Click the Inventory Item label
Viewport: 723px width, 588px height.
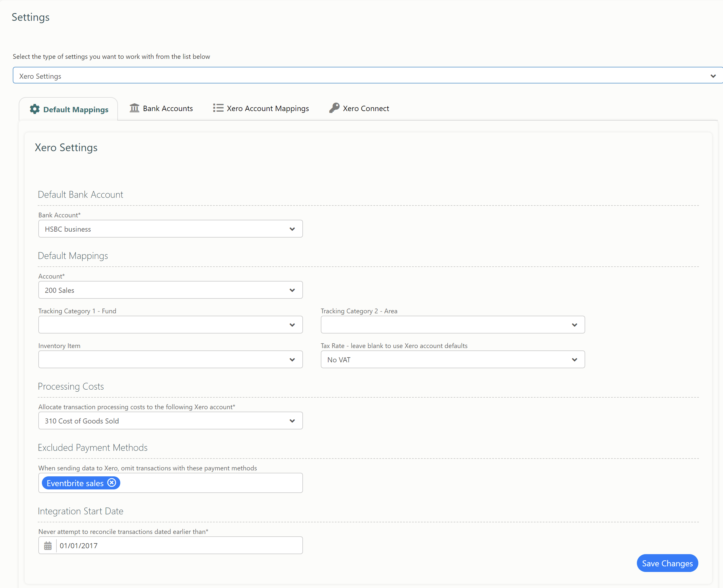point(59,346)
